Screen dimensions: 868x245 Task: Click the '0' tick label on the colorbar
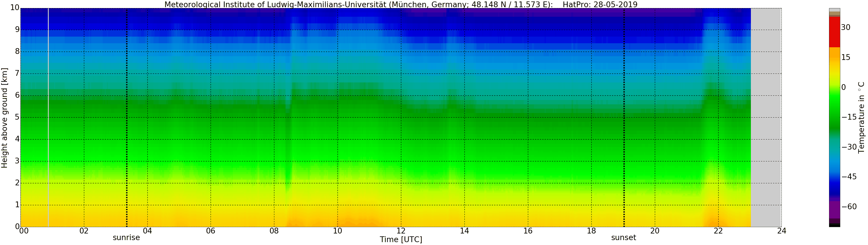point(844,87)
